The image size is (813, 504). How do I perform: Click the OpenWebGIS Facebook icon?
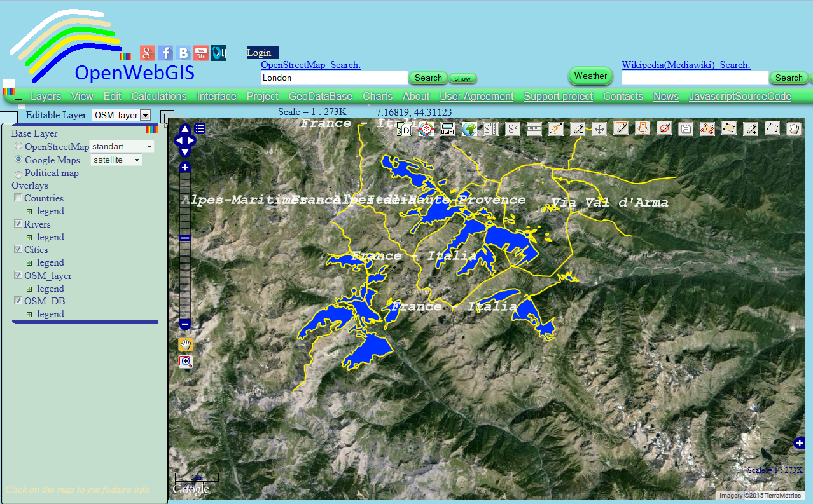(x=165, y=53)
